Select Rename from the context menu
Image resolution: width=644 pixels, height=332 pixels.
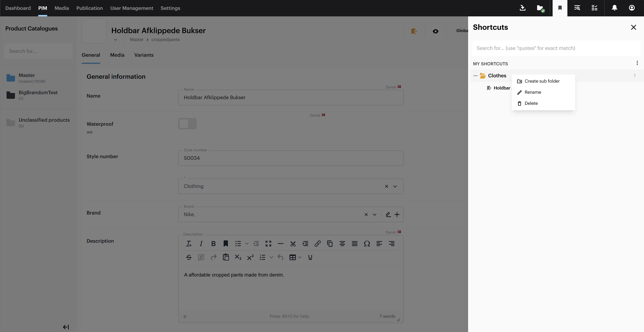533,92
